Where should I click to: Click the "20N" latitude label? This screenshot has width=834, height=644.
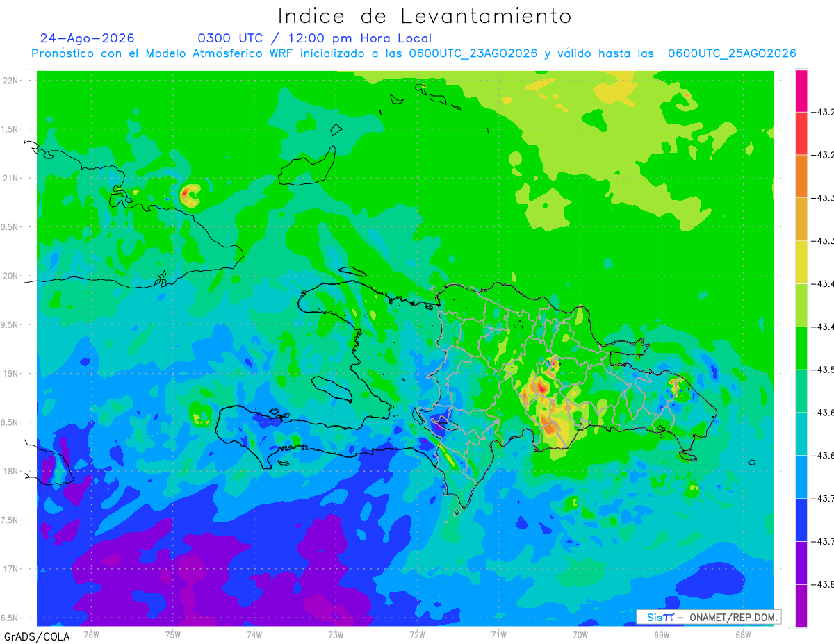(x=12, y=276)
